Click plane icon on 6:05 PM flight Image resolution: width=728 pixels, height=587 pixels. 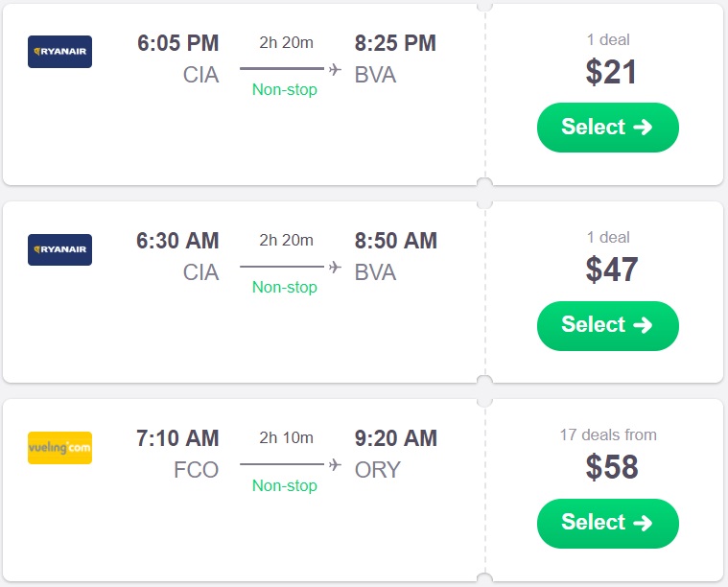tap(335, 69)
